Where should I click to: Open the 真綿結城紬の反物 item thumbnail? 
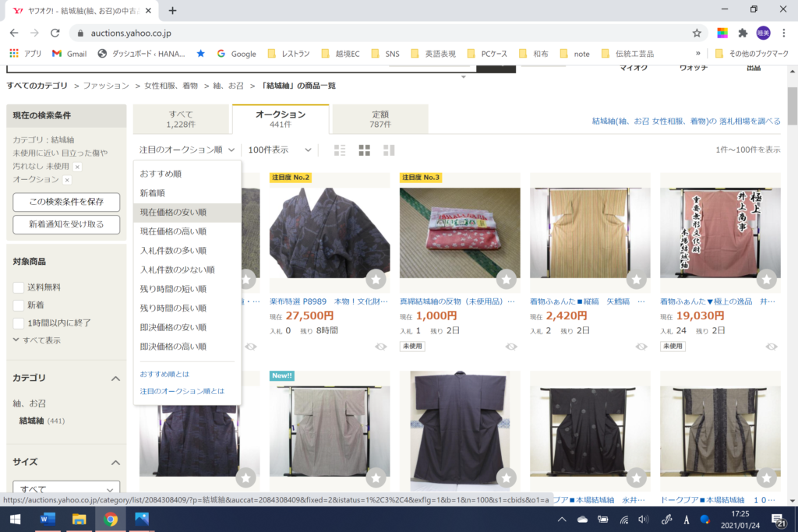tap(460, 233)
